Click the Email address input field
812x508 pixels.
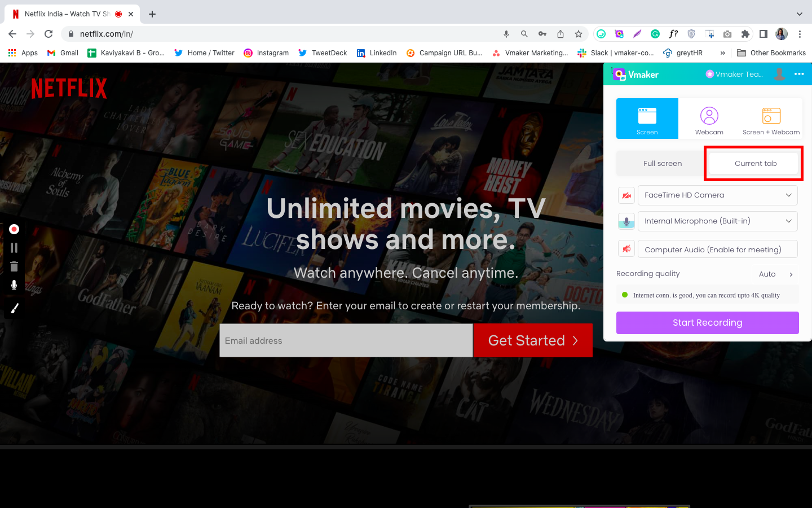click(346, 340)
